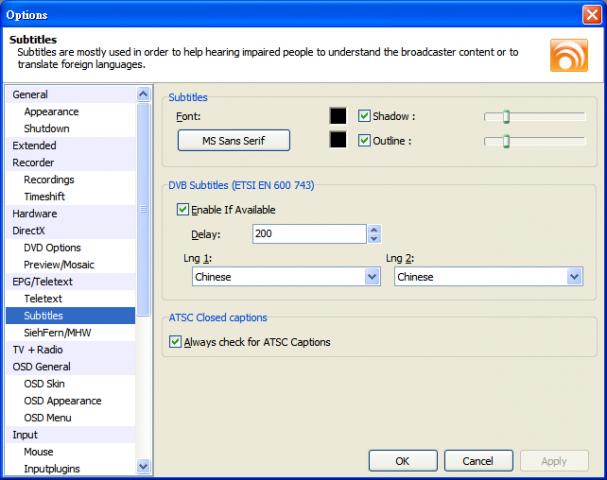
Task: Toggle the Shadow checkbox
Action: pos(365,117)
